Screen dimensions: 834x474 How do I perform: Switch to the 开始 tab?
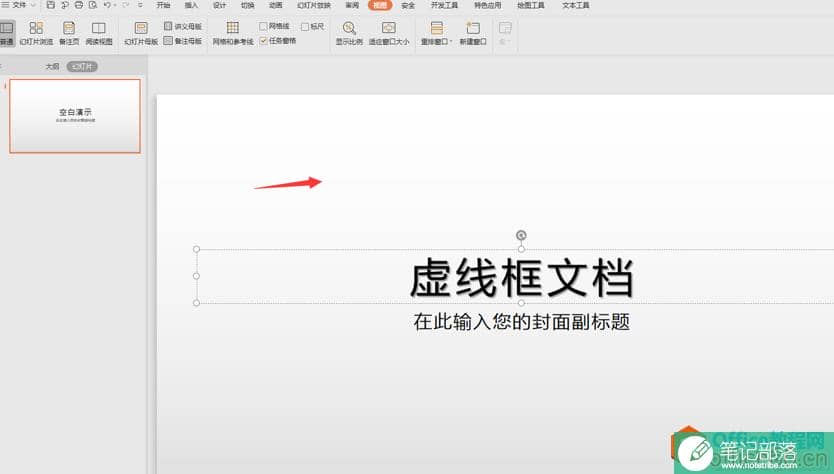pyautogui.click(x=163, y=5)
